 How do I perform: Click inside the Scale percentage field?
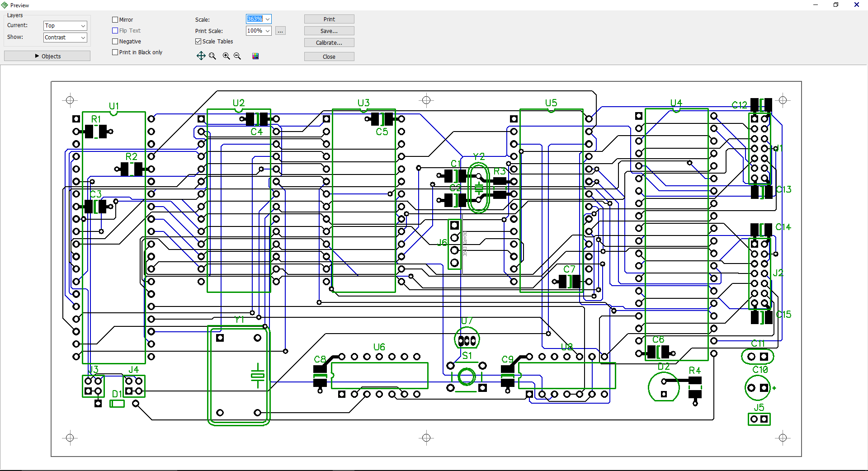point(255,19)
